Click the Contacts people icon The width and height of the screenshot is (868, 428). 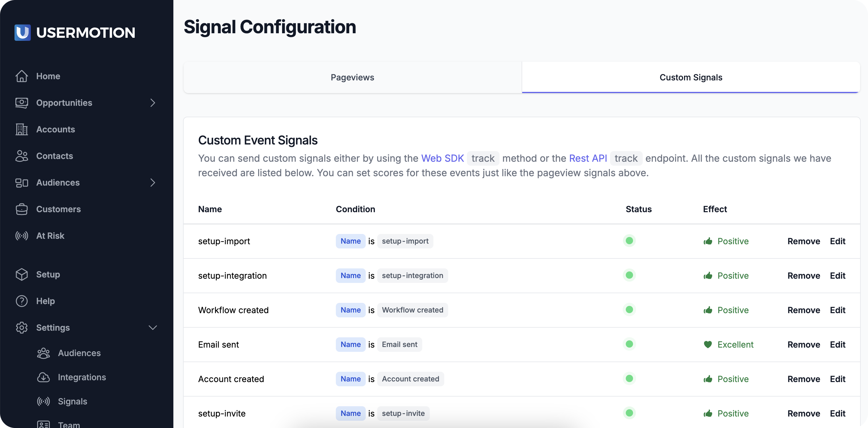(x=21, y=156)
